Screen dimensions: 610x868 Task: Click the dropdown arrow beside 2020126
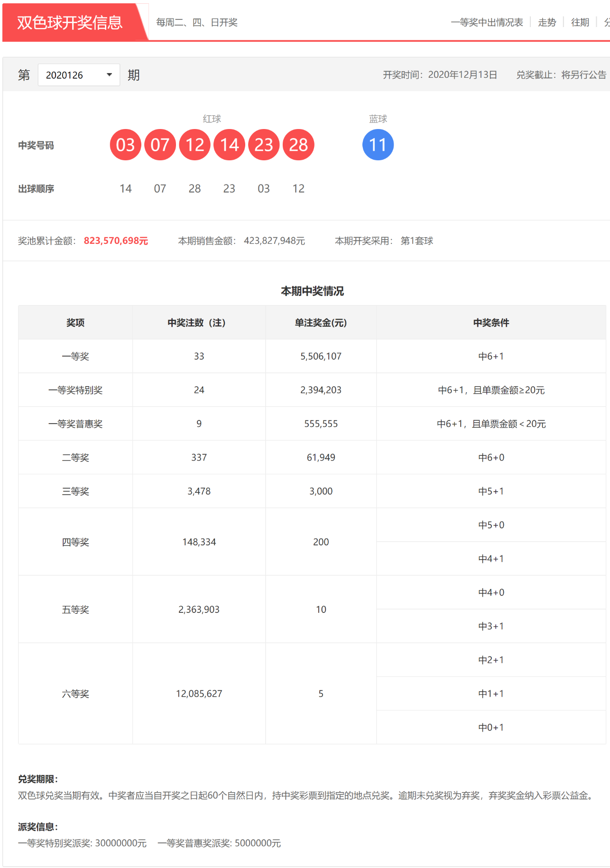point(110,75)
